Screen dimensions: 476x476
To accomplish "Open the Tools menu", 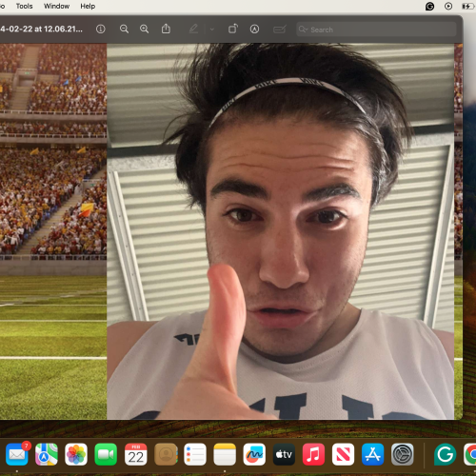I will 25,6.
